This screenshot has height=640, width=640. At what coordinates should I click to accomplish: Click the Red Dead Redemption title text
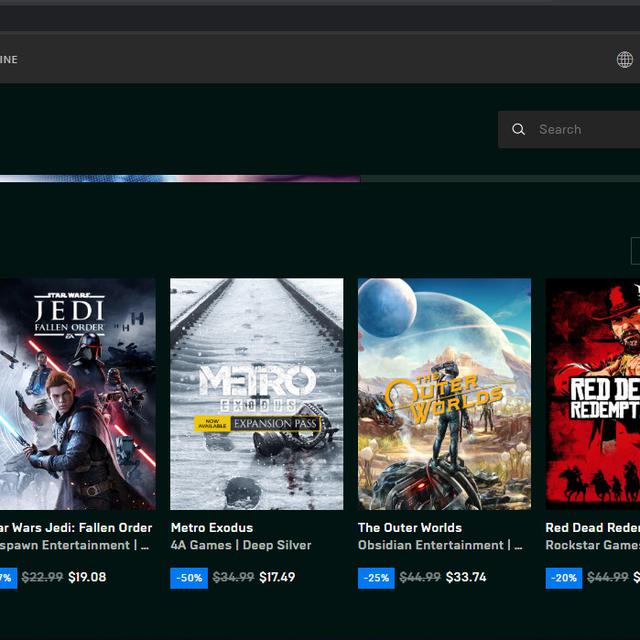[593, 527]
